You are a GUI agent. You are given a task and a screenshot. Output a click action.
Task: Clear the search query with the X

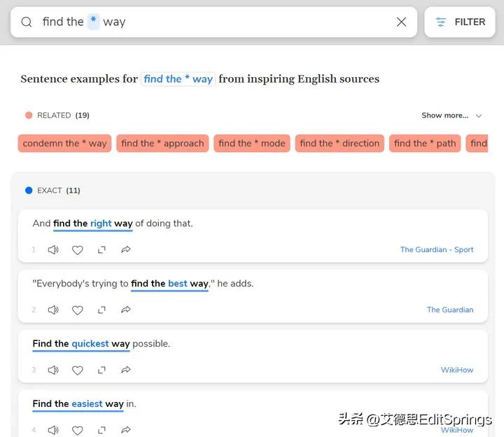tap(401, 22)
